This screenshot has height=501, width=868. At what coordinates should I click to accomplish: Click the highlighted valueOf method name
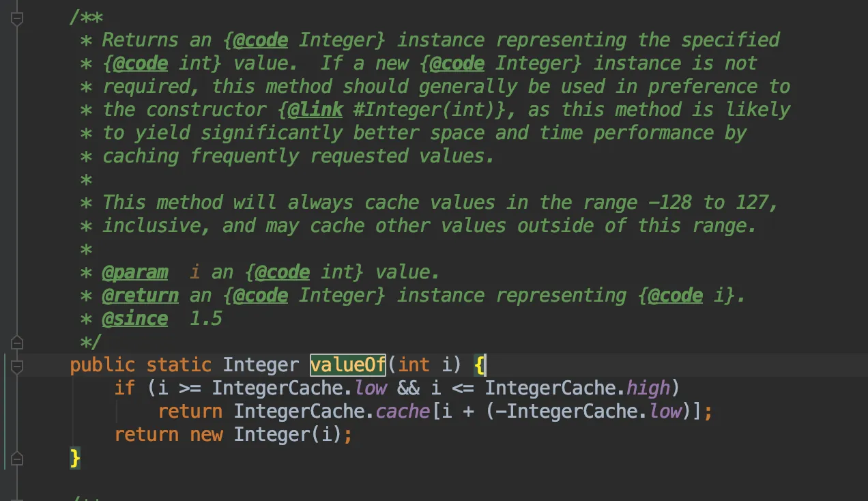[x=348, y=365]
